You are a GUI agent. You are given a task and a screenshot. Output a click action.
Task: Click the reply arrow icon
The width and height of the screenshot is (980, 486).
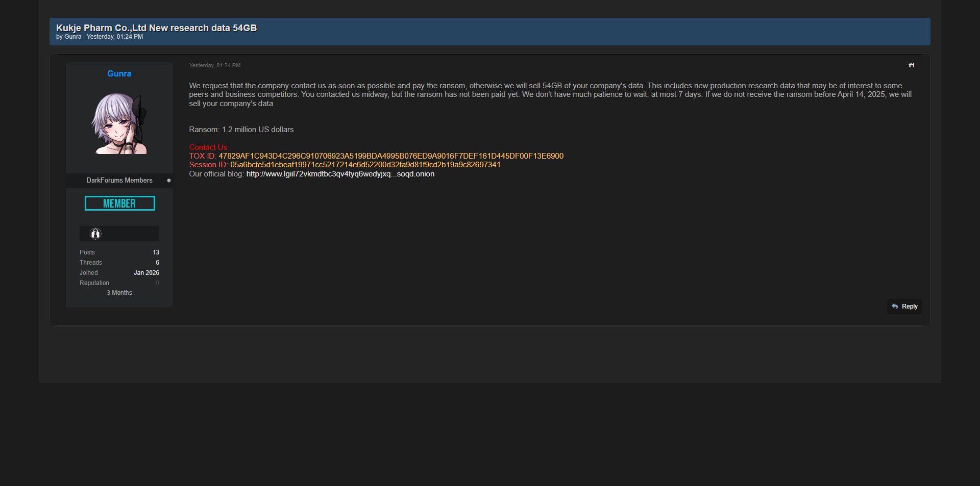tap(895, 306)
